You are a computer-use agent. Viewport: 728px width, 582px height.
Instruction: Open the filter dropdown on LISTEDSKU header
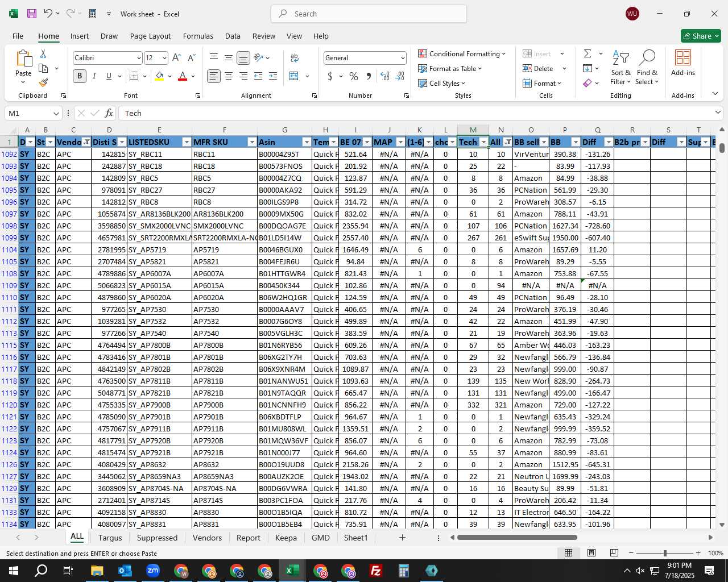(x=187, y=142)
